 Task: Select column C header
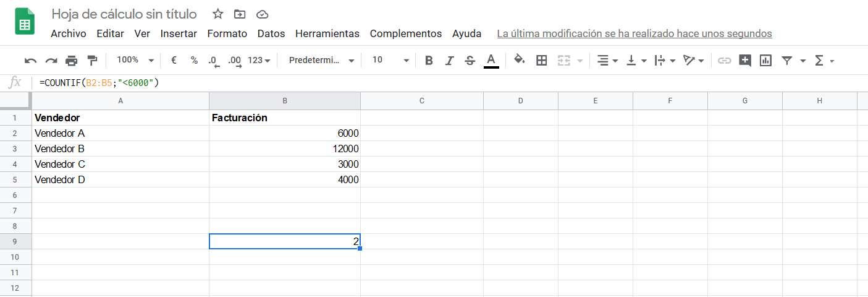(x=422, y=101)
